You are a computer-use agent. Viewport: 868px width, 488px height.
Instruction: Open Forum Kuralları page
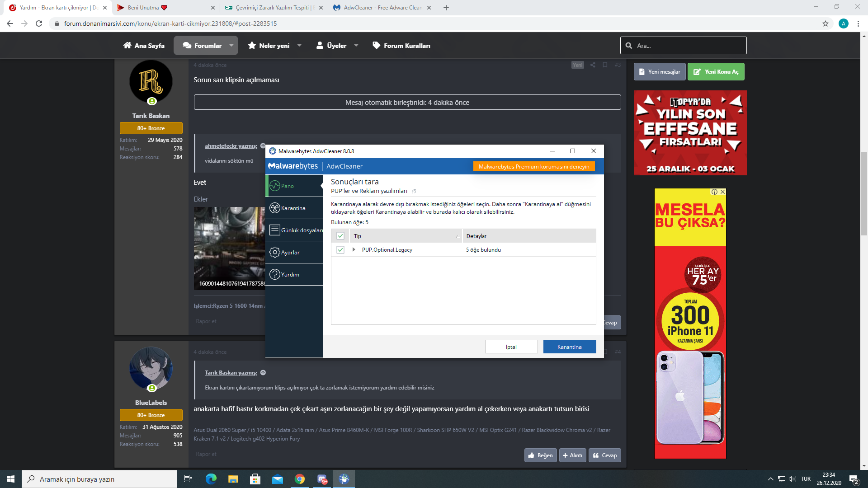click(401, 46)
